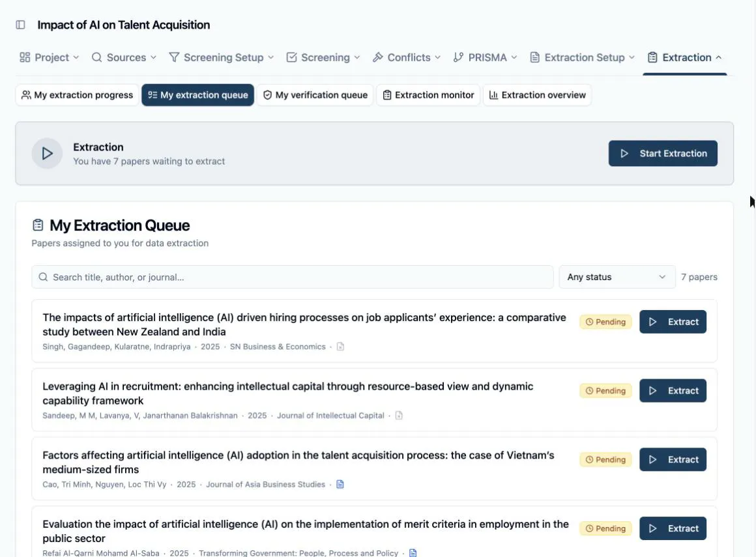Click the Extraction Setup document icon

click(x=534, y=57)
